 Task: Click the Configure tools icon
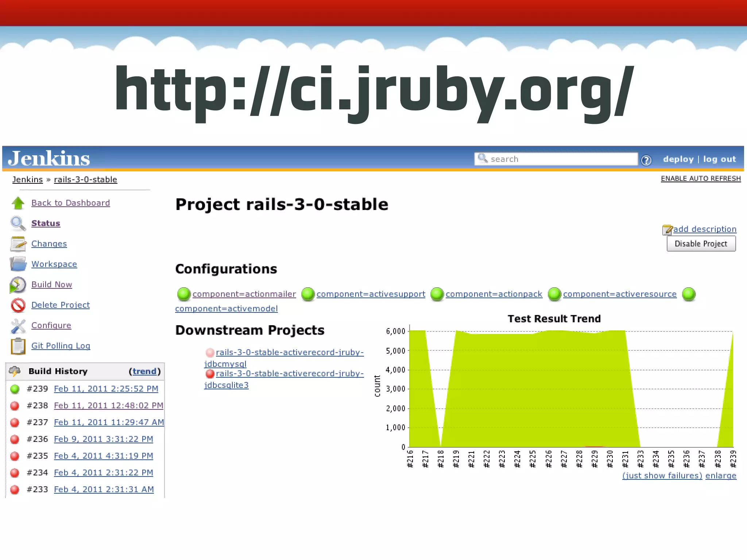pos(18,326)
